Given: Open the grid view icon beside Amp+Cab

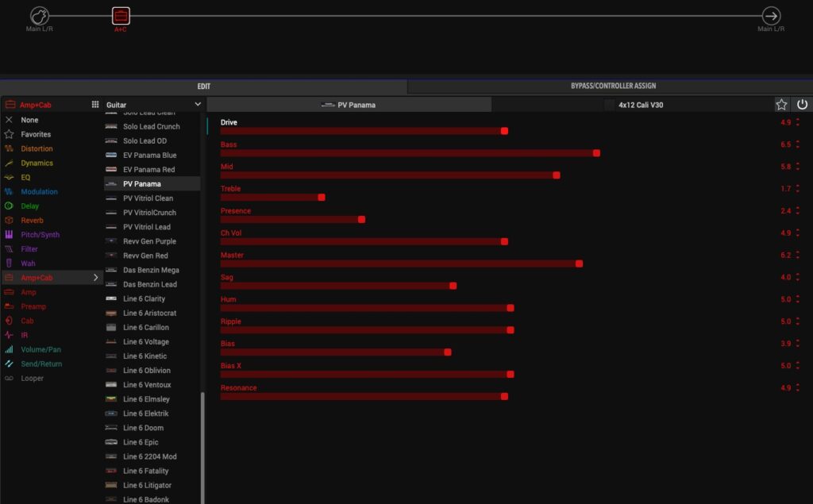Looking at the screenshot, I should [x=95, y=105].
